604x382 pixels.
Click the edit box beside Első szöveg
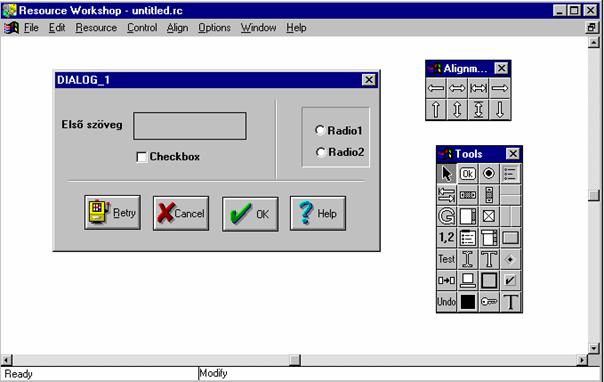(190, 126)
